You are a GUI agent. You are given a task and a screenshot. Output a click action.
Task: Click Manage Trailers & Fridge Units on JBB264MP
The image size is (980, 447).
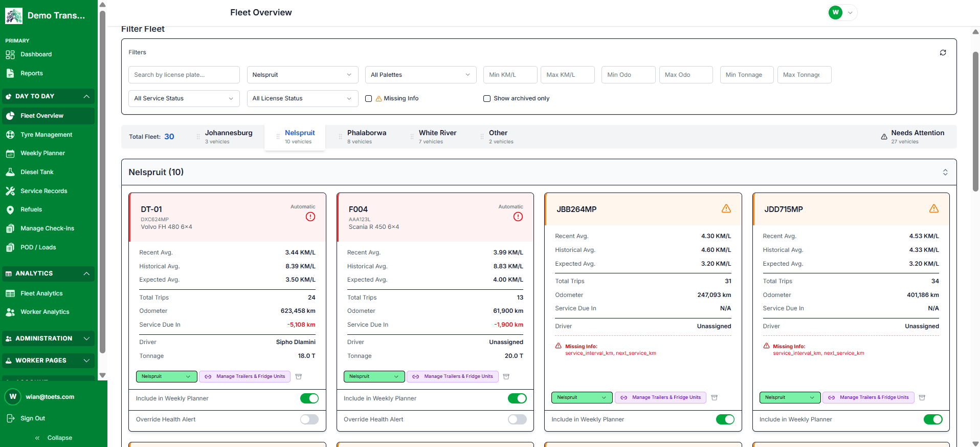[x=661, y=397]
